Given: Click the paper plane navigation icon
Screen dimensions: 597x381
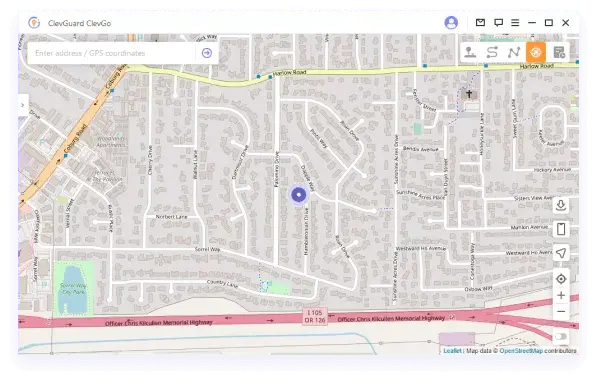Looking at the screenshot, I should click(x=561, y=253).
